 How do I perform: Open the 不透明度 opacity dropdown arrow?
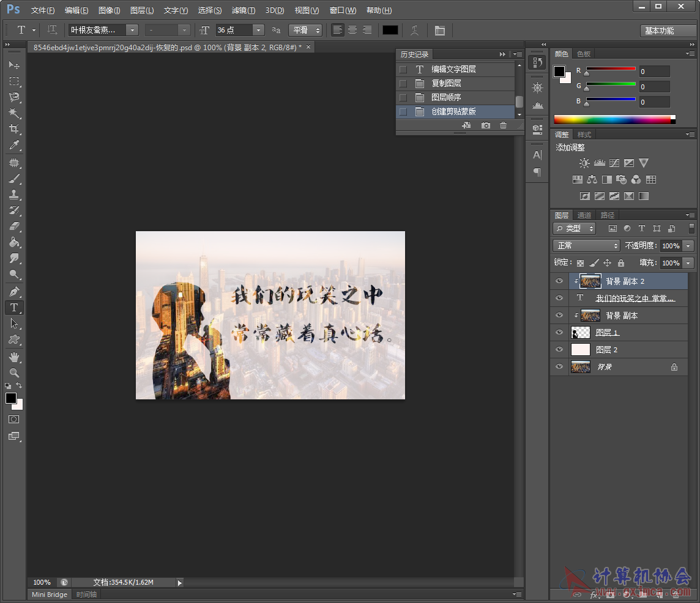(688, 245)
